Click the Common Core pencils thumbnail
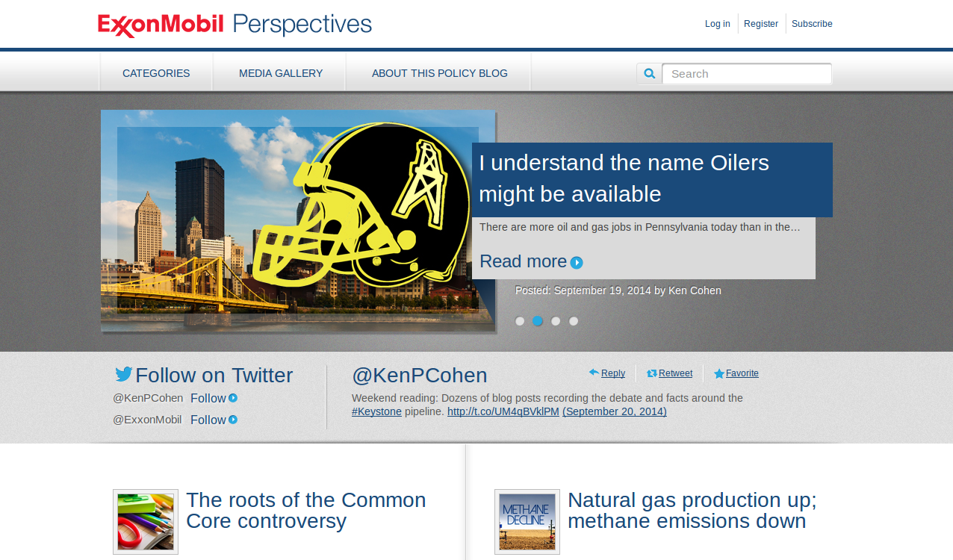The width and height of the screenshot is (953, 560). coord(146,522)
